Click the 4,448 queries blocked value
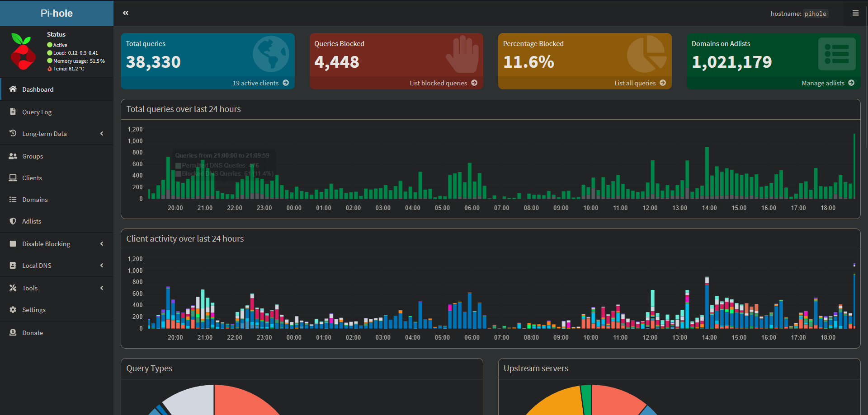The height and width of the screenshot is (415, 868). pos(337,62)
